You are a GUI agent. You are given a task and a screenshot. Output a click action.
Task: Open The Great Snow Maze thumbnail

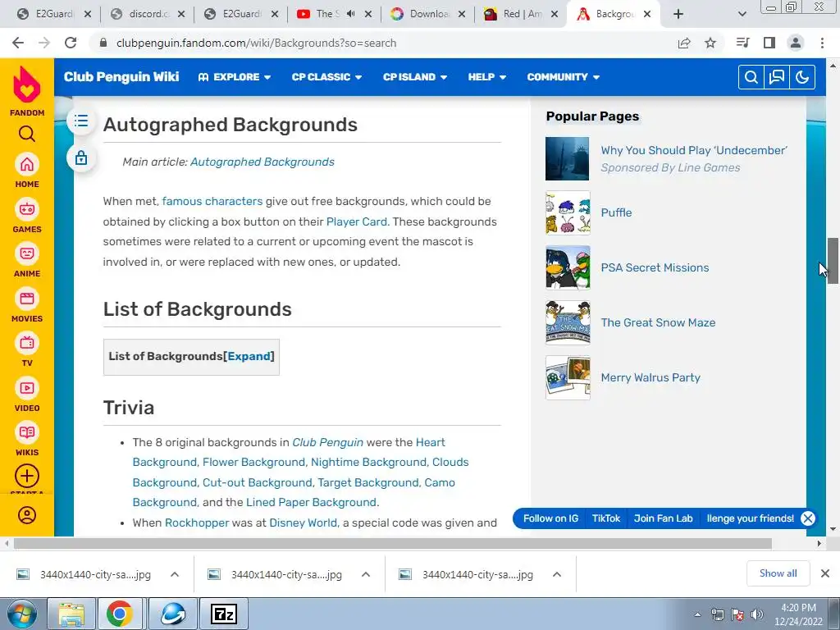click(568, 322)
